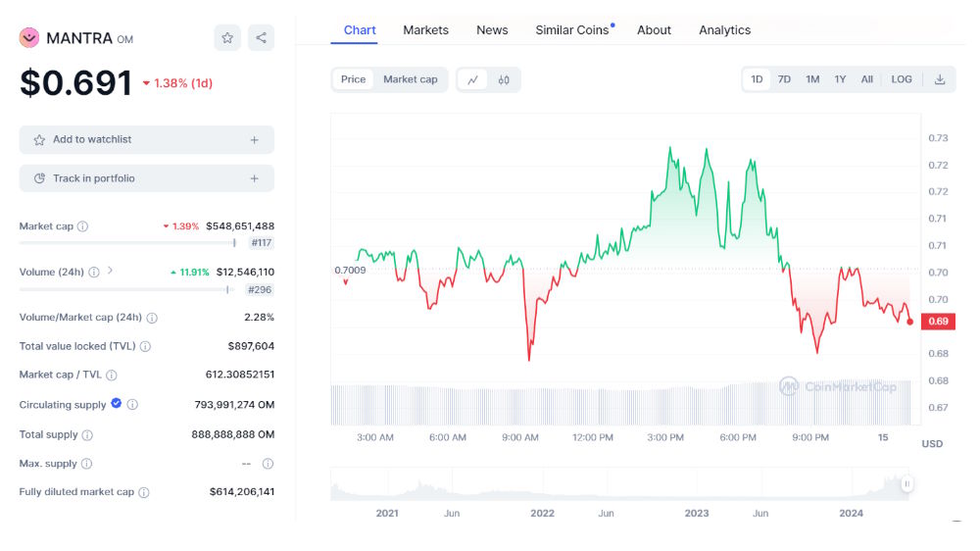980x551 pixels.
Task: Open info icon beside Total value locked
Action: point(145,346)
